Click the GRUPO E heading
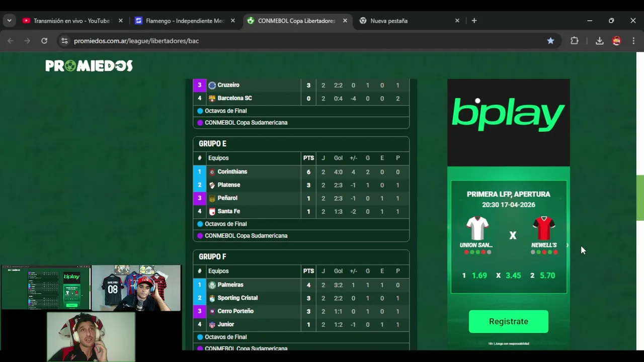The width and height of the screenshot is (644, 362). [x=212, y=144]
